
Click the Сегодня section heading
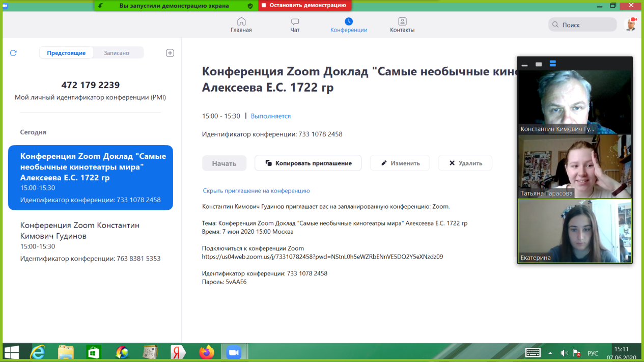[33, 132]
